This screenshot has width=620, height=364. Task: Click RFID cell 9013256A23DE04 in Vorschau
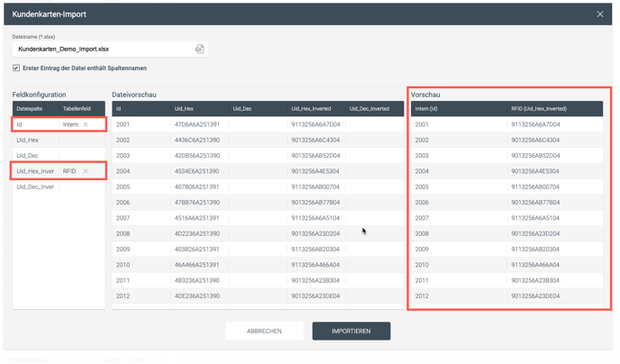pos(535,296)
